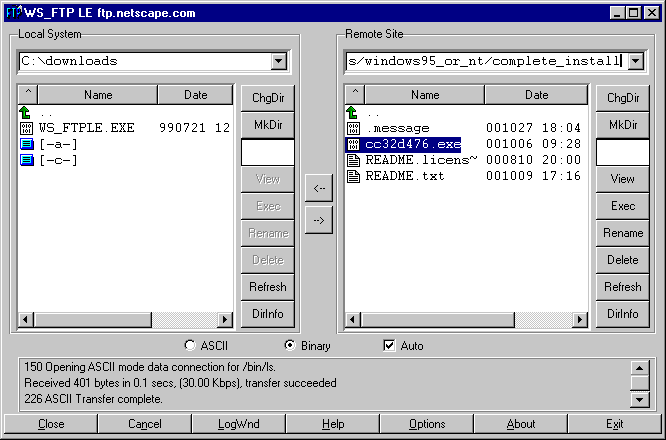Sort remote files by Date column header

[x=536, y=95]
